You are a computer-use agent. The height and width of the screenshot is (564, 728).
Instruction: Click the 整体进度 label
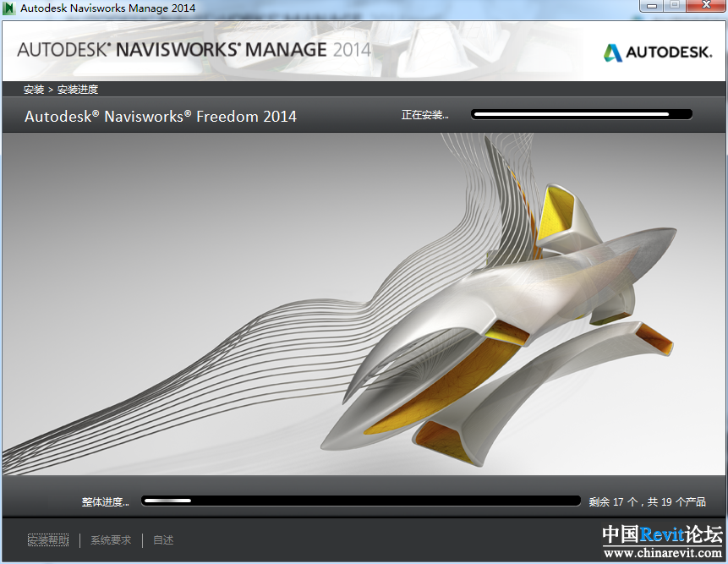click(105, 502)
